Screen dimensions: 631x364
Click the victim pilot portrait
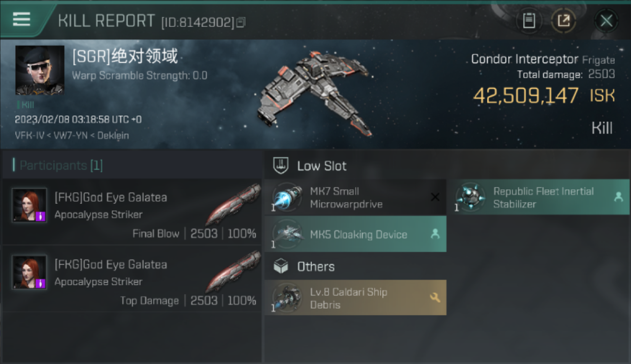[40, 70]
